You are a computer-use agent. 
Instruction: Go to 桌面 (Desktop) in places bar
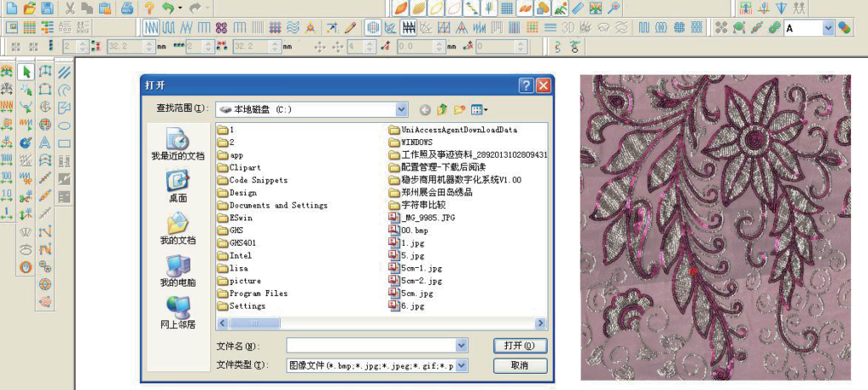pyautogui.click(x=178, y=186)
